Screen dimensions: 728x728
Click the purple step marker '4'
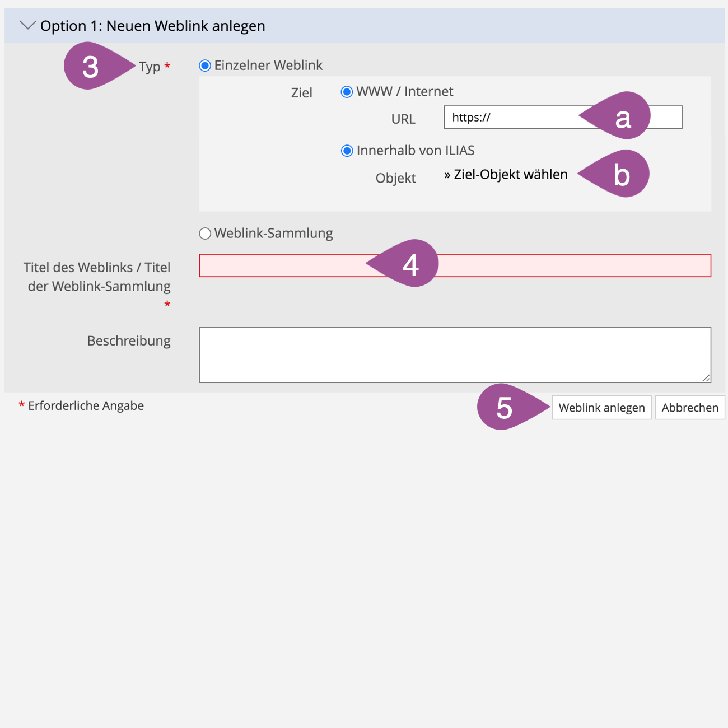point(410,264)
